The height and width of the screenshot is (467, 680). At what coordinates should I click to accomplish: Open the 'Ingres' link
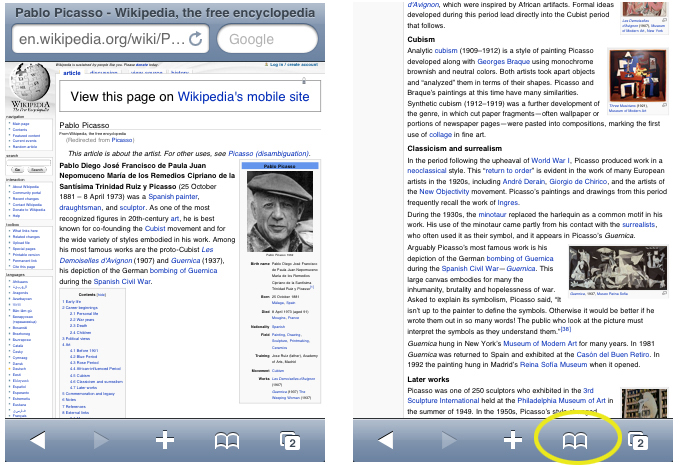pyautogui.click(x=507, y=202)
